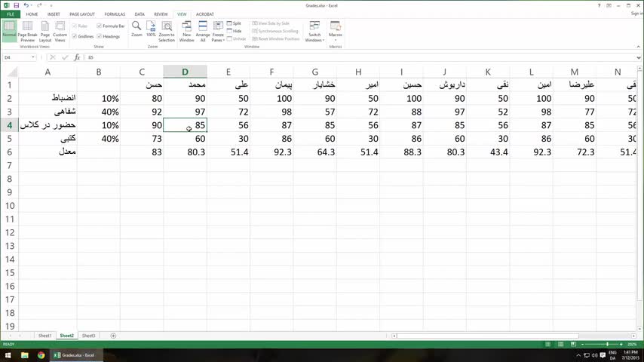Viewport: 644px width, 362px height.
Task: Switch to the PAGE LAYOUT tab
Action: 82,14
